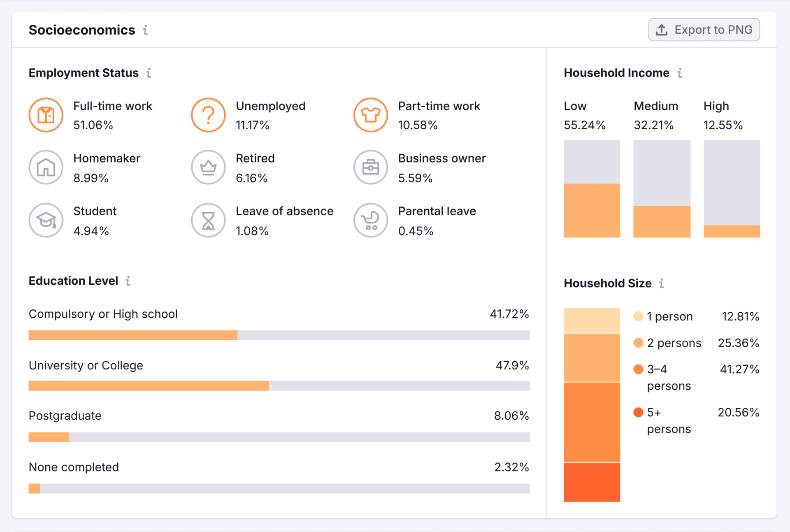Export the report to PNG
790x532 pixels.
(704, 30)
